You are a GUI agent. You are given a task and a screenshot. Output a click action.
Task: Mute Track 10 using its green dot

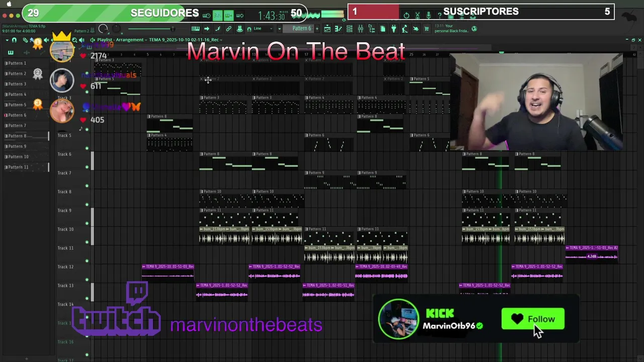coord(87,242)
